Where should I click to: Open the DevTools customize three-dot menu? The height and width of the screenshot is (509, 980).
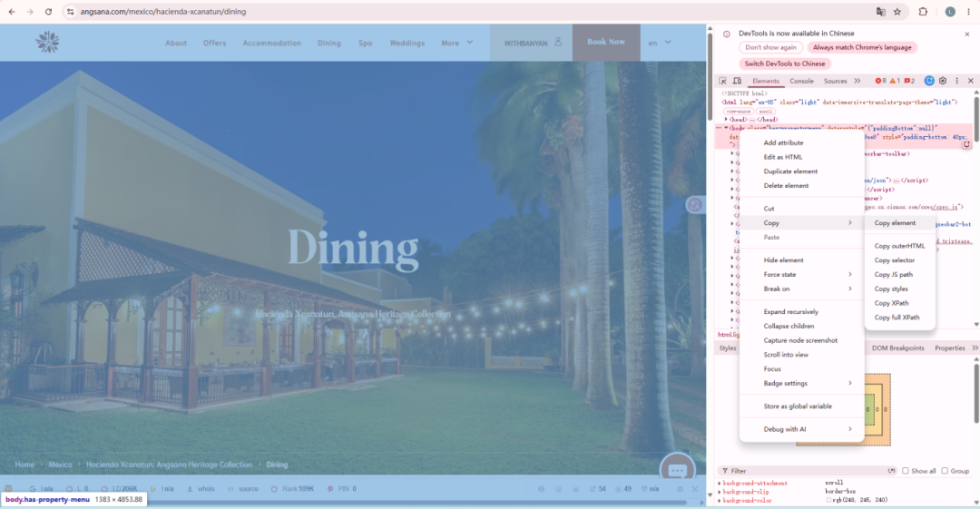pos(957,81)
